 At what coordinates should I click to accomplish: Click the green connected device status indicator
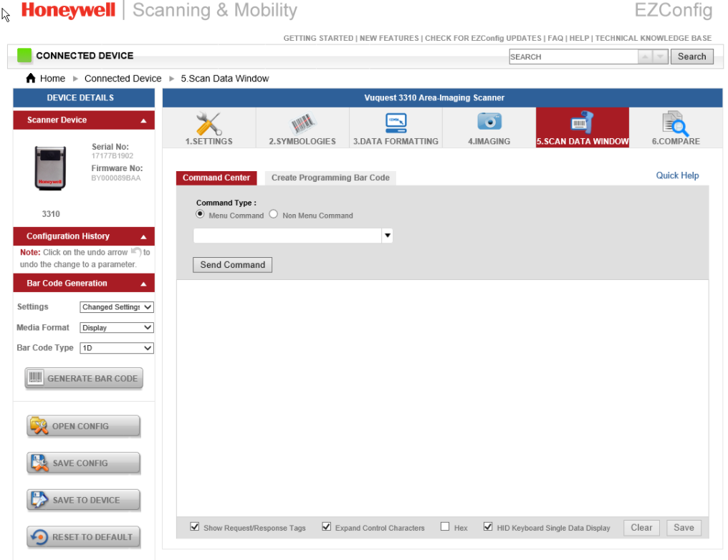coord(24,55)
